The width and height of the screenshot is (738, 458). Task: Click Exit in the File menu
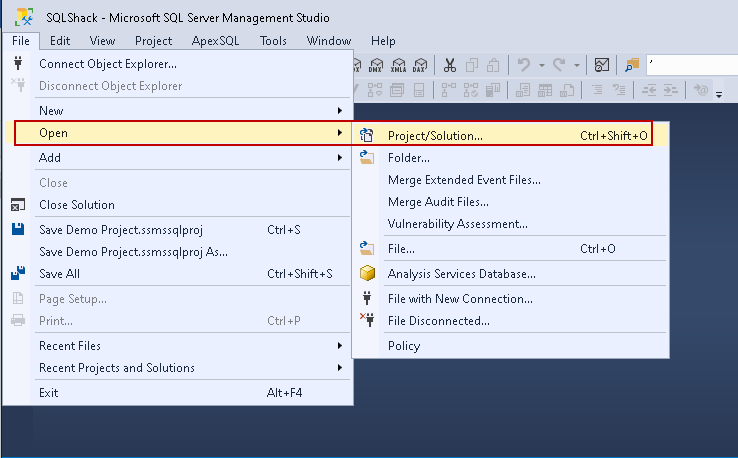(48, 393)
